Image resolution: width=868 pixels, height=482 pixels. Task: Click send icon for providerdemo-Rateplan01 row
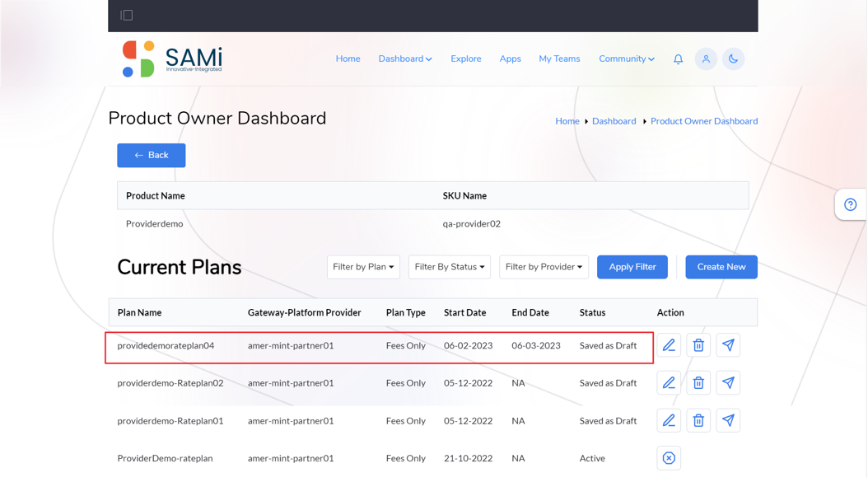[728, 420]
